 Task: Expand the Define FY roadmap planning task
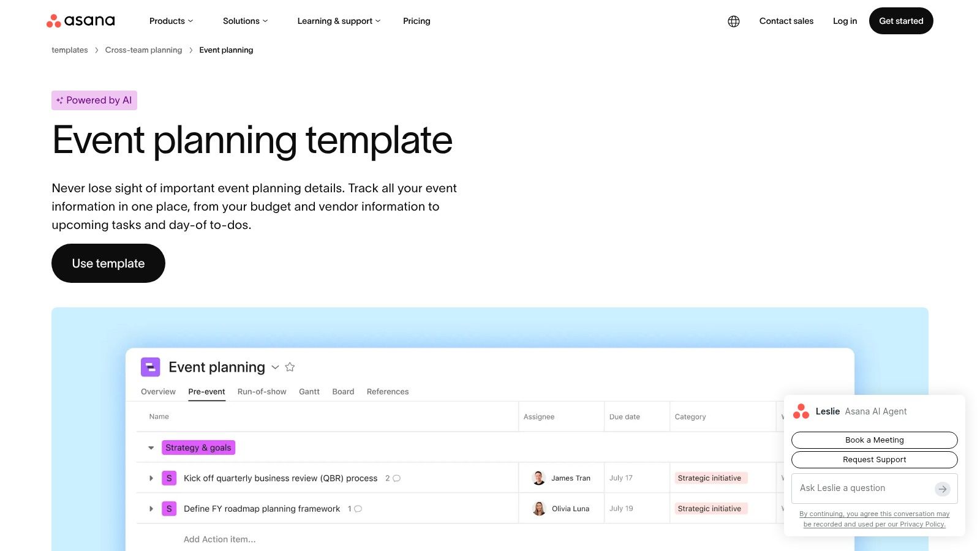click(x=151, y=509)
